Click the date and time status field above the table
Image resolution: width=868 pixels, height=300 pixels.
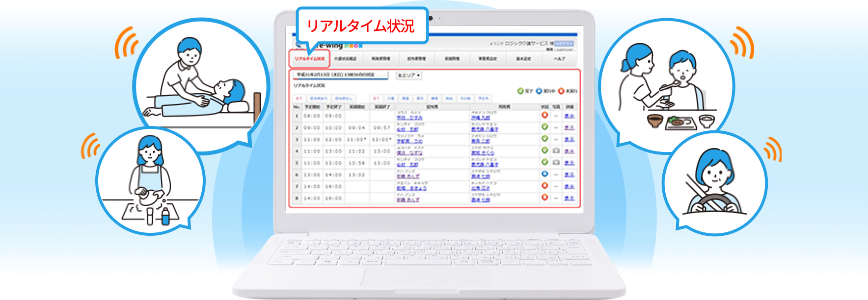(340, 75)
